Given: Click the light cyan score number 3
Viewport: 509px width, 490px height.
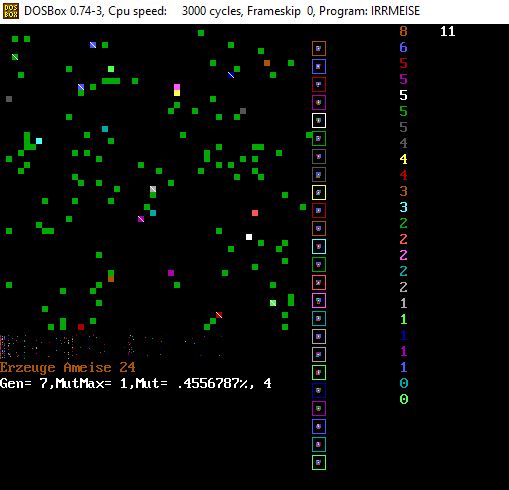Looking at the screenshot, I should coord(403,207).
